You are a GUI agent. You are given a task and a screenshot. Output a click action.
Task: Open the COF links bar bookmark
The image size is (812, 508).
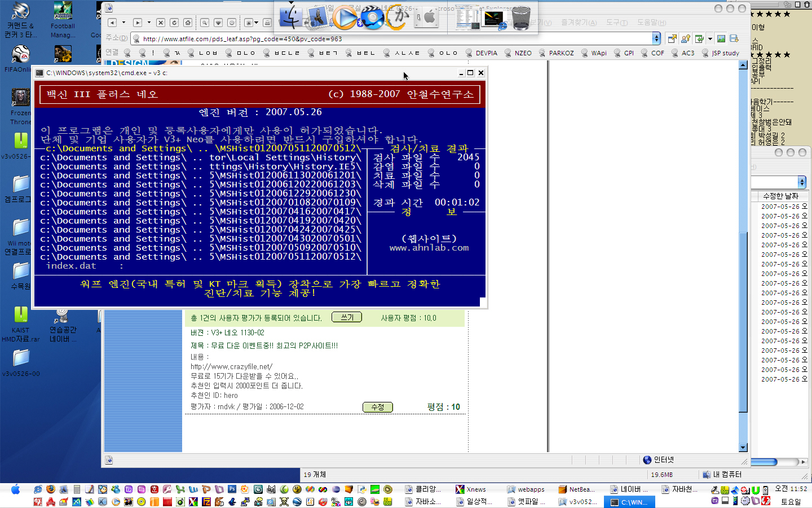pos(652,53)
